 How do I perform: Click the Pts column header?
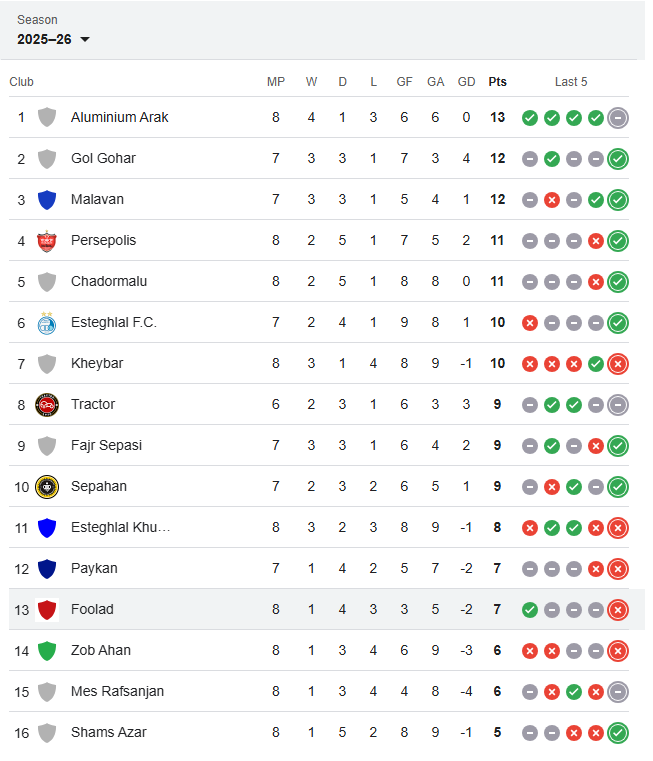(x=497, y=82)
